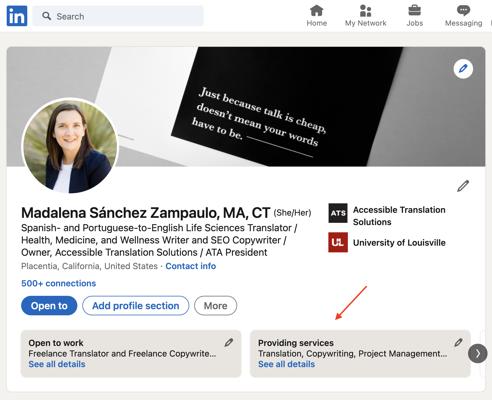Screen dimensions: 492x400
Task: Open the My Network icon
Action: [365, 11]
